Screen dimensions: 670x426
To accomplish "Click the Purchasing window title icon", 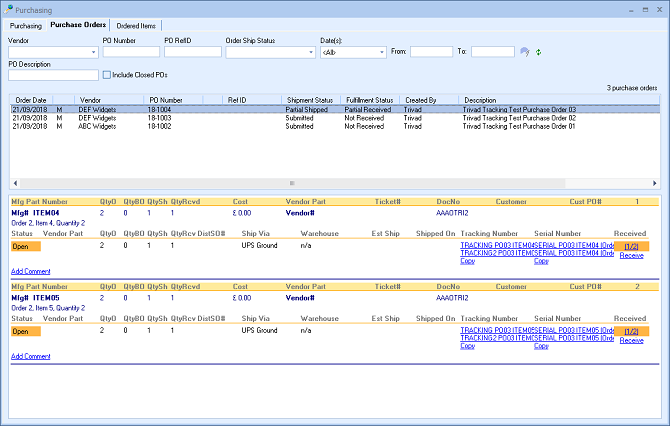I will tap(9, 7).
